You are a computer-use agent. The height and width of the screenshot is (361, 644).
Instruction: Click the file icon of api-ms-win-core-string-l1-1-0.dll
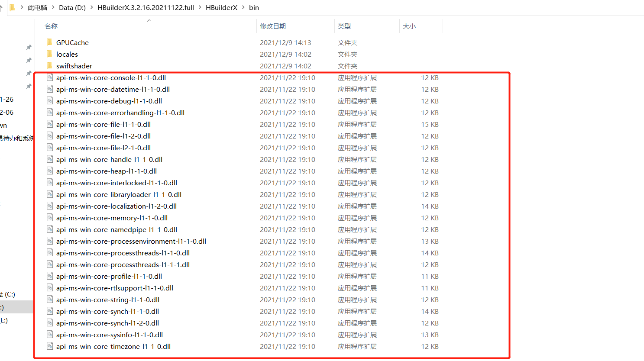(50, 300)
